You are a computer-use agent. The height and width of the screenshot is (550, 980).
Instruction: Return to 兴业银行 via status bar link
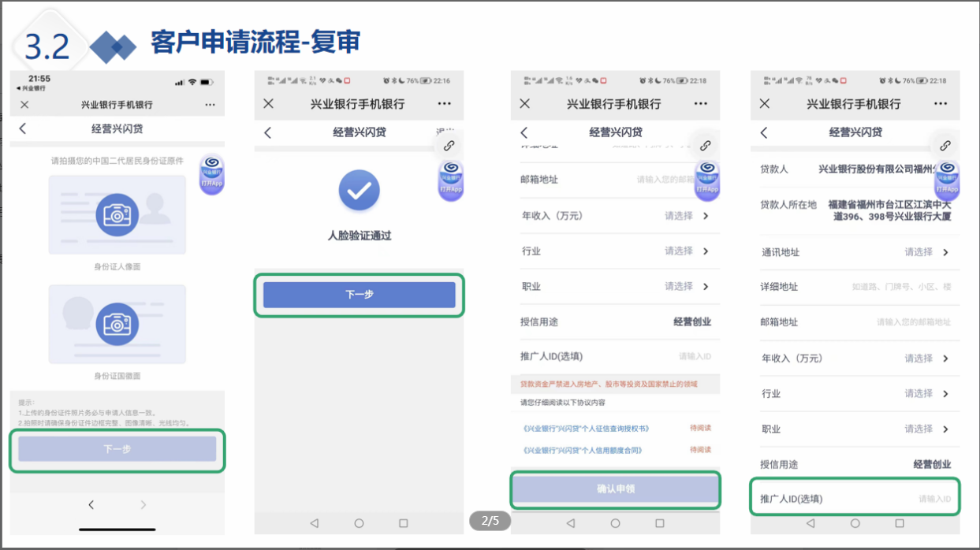tap(31, 88)
